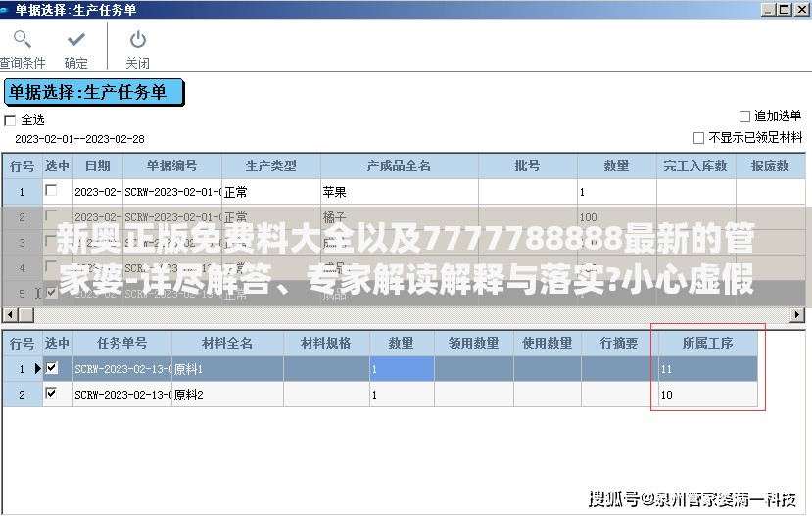Viewport: 812px width, 516px height.
Task: Click the 所属工序 cell showing 10
Action: tap(708, 395)
